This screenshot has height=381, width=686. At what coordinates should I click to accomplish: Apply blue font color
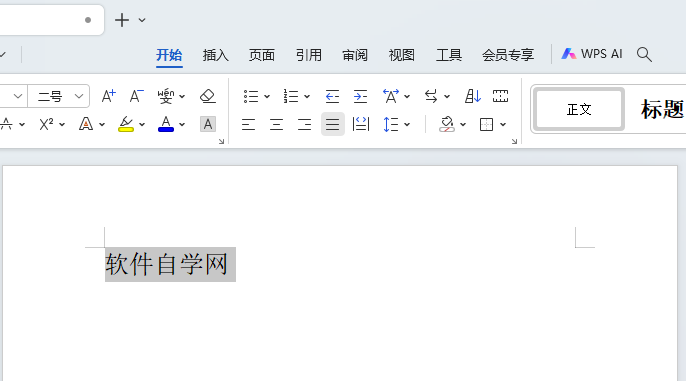click(x=166, y=124)
